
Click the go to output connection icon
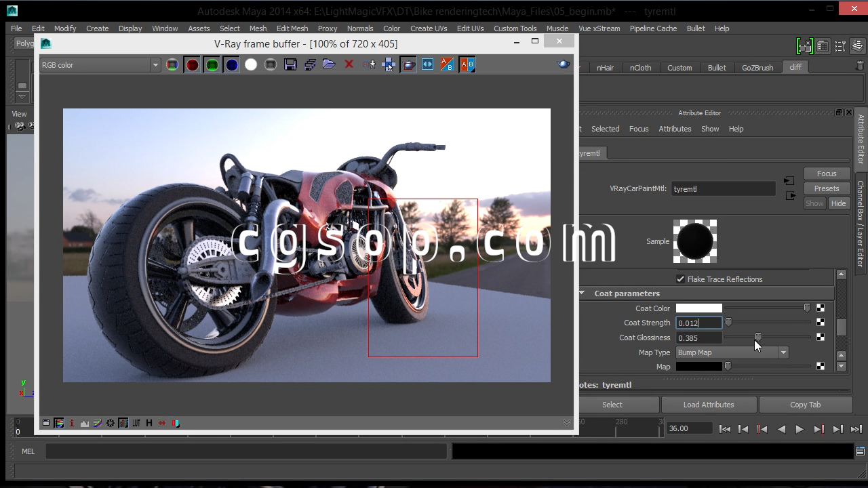point(790,196)
